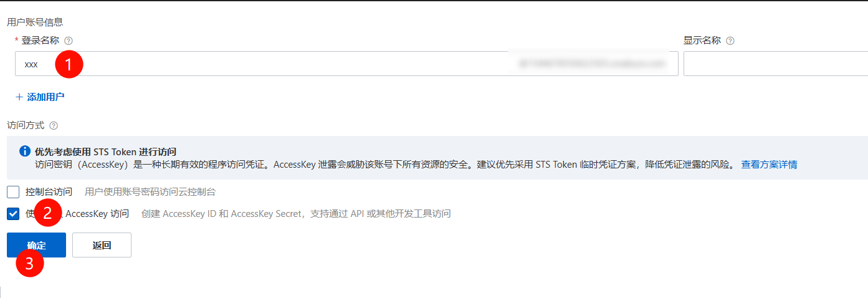Confirm with the blue 确定 button
Image resolution: width=868 pixels, height=298 pixels.
coord(36,245)
